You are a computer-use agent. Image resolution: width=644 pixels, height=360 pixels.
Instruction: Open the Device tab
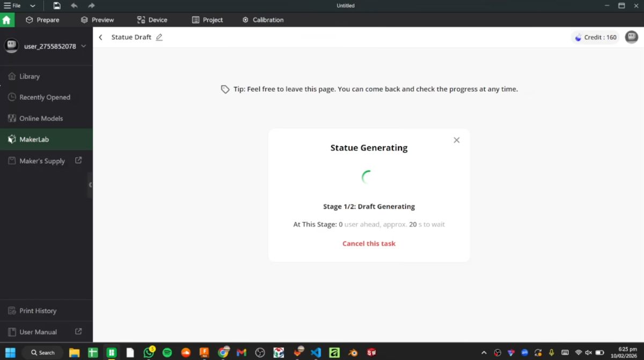click(x=152, y=20)
